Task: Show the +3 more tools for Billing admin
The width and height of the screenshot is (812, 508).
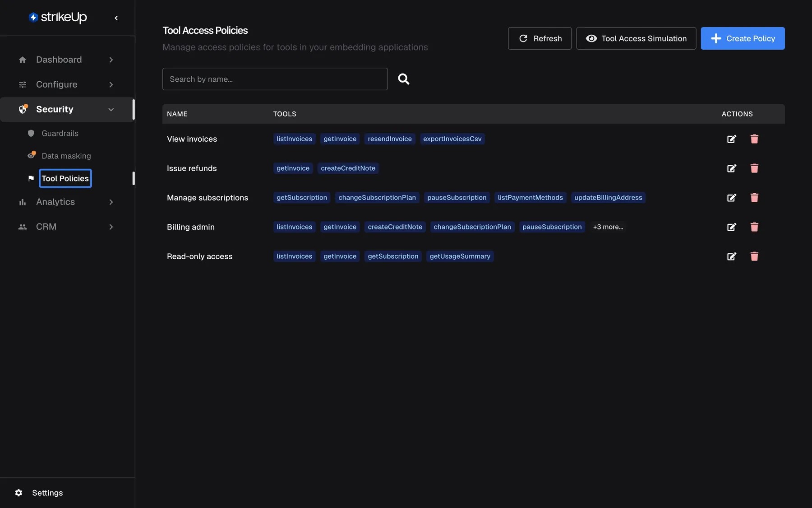Action: click(608, 227)
